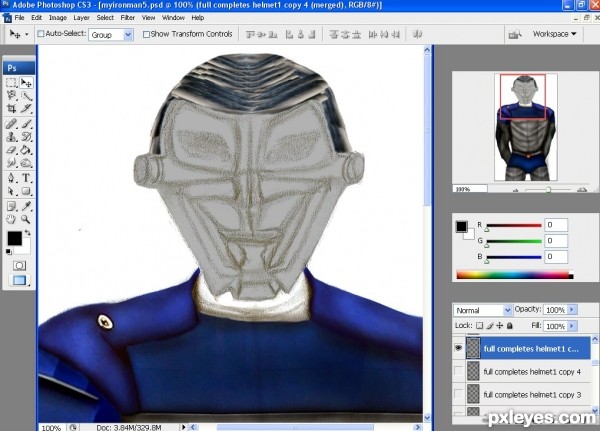Toggle lock all padlock icon
The height and width of the screenshot is (431, 600).
[x=510, y=326]
